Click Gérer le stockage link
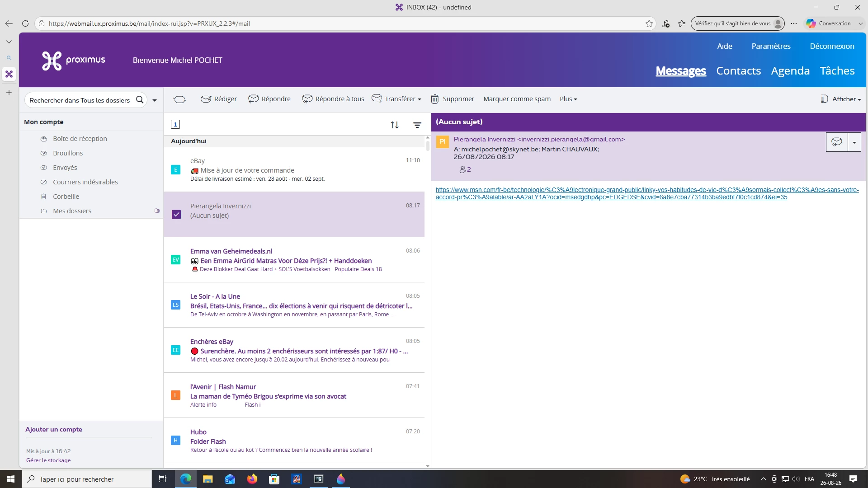 tap(48, 460)
